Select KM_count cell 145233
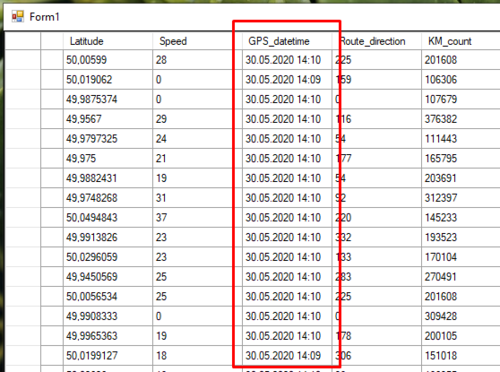The width and height of the screenshot is (500, 372). pos(461,218)
